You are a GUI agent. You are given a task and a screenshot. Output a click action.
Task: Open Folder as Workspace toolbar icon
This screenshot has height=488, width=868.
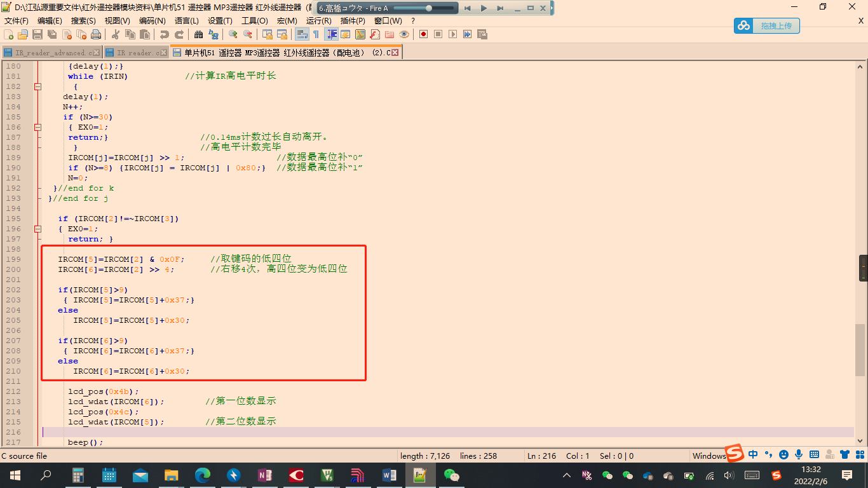tap(390, 34)
